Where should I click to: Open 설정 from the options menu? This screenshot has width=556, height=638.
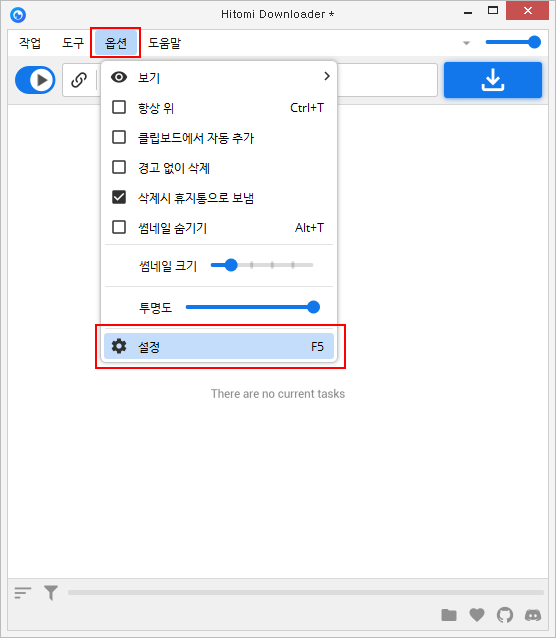[219, 346]
